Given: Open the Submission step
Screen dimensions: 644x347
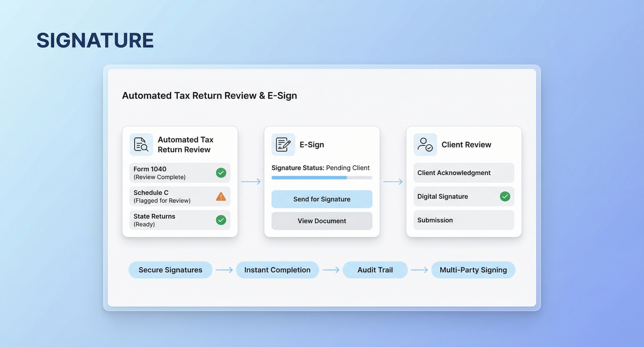Looking at the screenshot, I should [463, 220].
